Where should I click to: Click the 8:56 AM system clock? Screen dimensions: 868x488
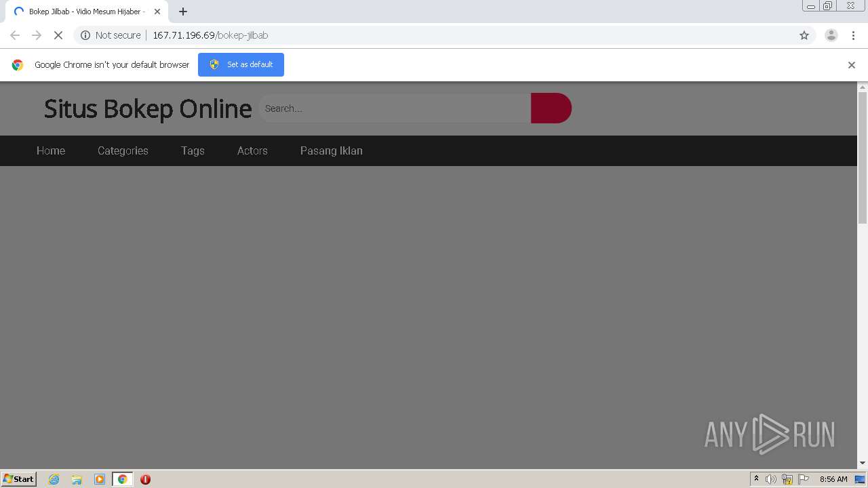coord(833,479)
